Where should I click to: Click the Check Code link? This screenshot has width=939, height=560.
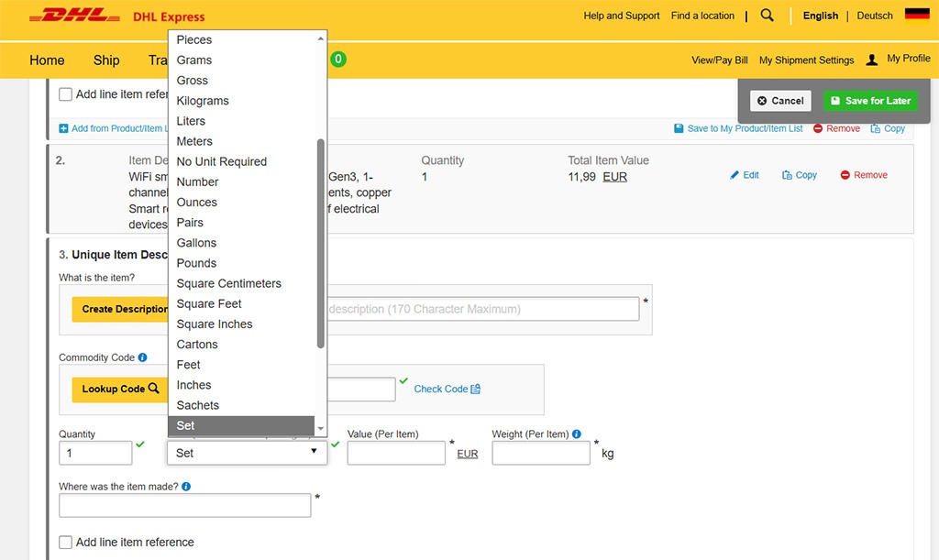click(441, 389)
